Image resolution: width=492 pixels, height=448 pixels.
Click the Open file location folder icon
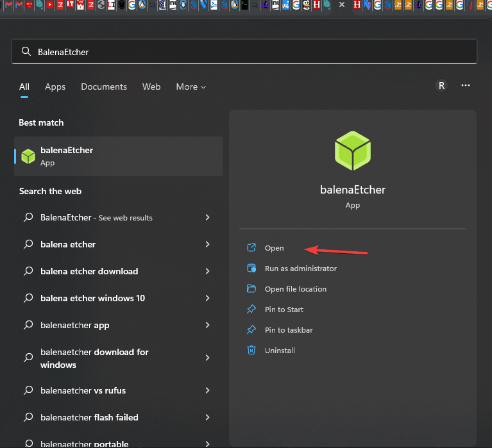pyautogui.click(x=251, y=289)
